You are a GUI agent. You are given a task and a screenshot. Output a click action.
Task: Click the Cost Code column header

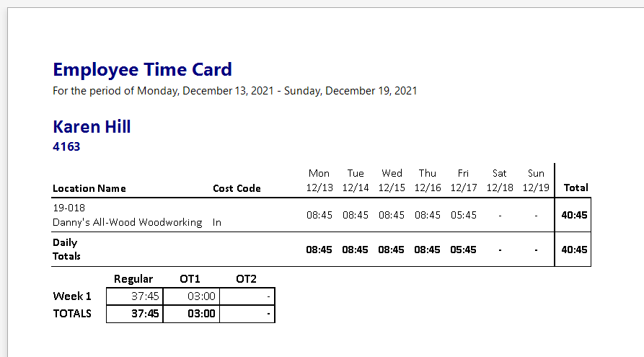(237, 188)
